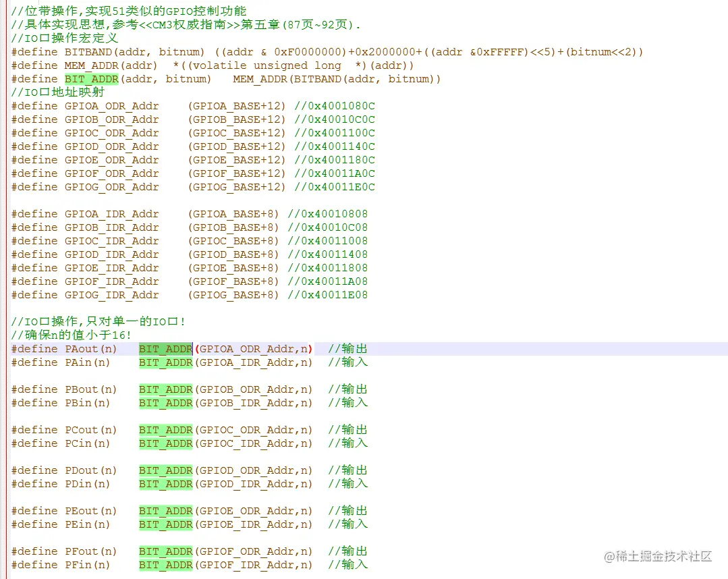The width and height of the screenshot is (728, 579).
Task: Click the comment //0x40010808
Action: point(327,214)
